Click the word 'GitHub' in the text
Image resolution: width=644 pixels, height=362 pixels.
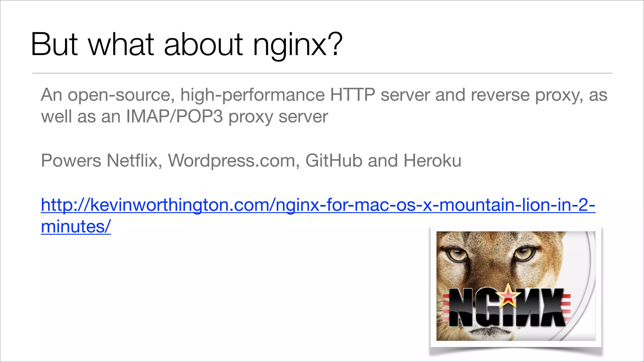click(334, 161)
